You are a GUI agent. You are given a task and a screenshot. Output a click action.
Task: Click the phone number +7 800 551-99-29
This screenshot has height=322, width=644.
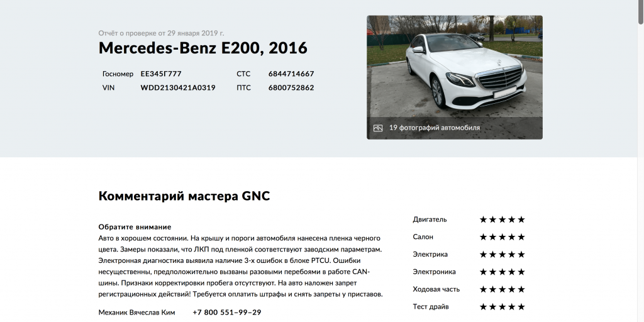(x=226, y=313)
